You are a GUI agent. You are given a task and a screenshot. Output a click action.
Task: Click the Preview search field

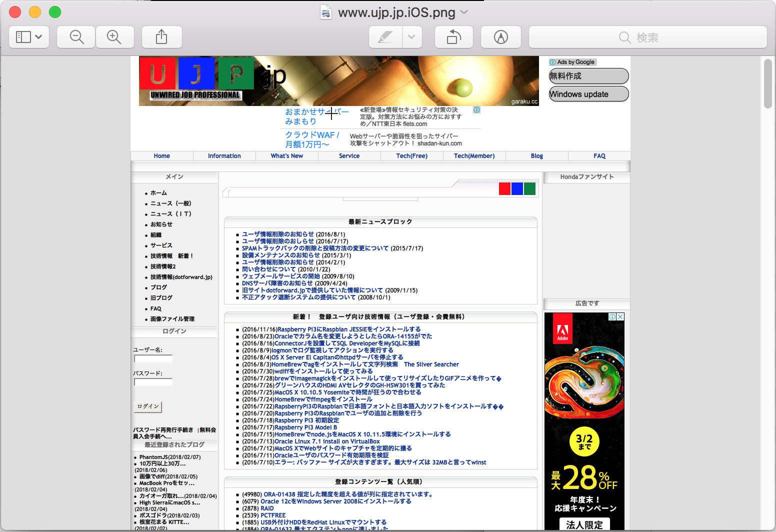click(x=647, y=37)
